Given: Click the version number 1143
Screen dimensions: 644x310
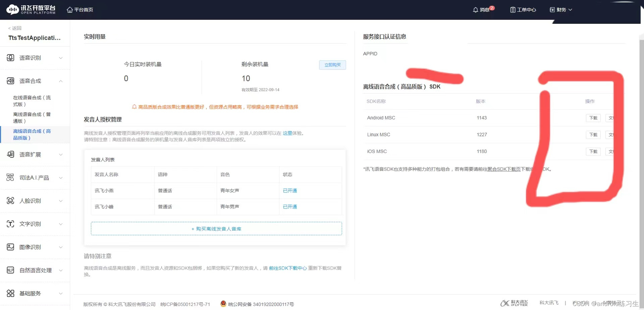Looking at the screenshot, I should click(482, 118).
